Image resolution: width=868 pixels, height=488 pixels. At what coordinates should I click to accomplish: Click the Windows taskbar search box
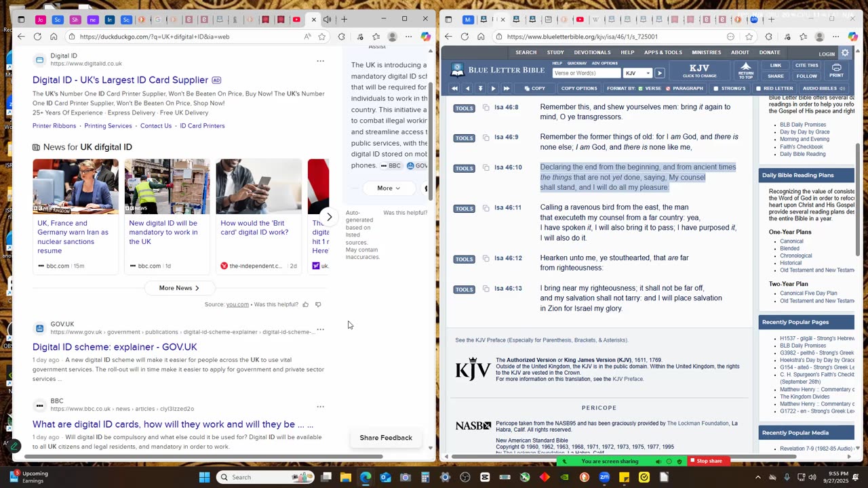click(x=265, y=477)
